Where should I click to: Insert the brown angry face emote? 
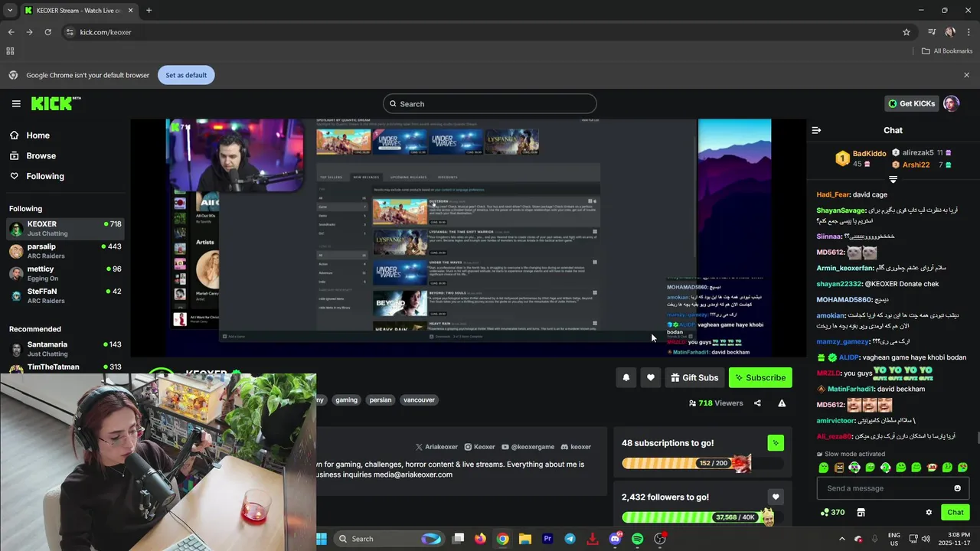pos(839,468)
